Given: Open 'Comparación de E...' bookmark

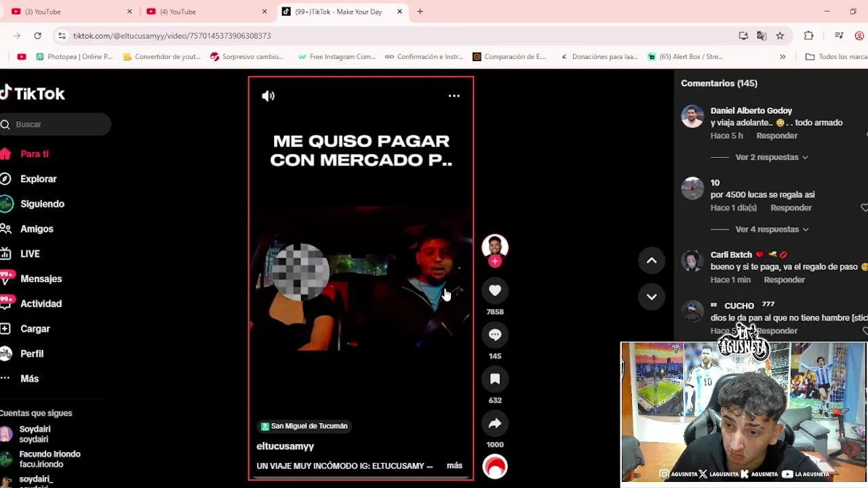Looking at the screenshot, I should click(x=509, y=57).
